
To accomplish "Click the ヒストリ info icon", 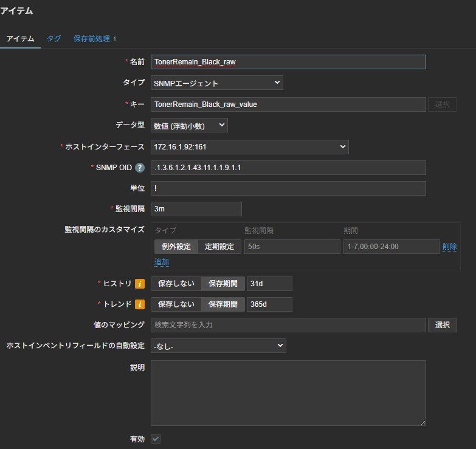I will (x=140, y=284).
